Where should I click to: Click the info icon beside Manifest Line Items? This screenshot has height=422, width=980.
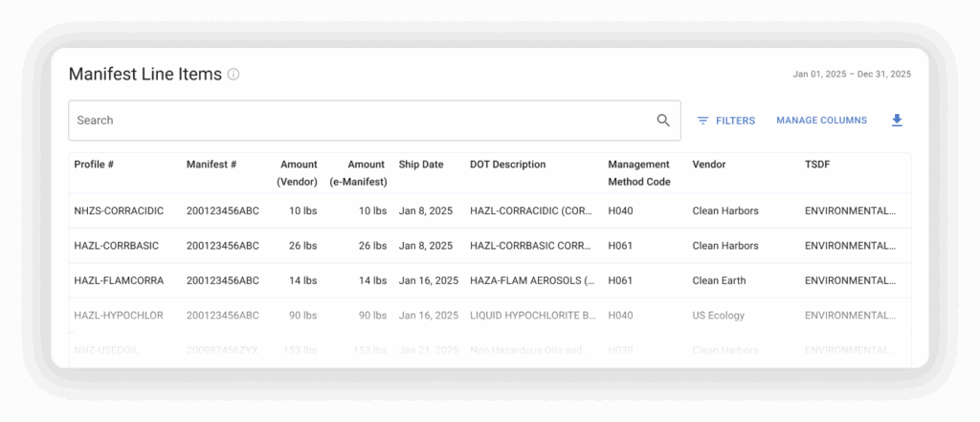tap(234, 75)
